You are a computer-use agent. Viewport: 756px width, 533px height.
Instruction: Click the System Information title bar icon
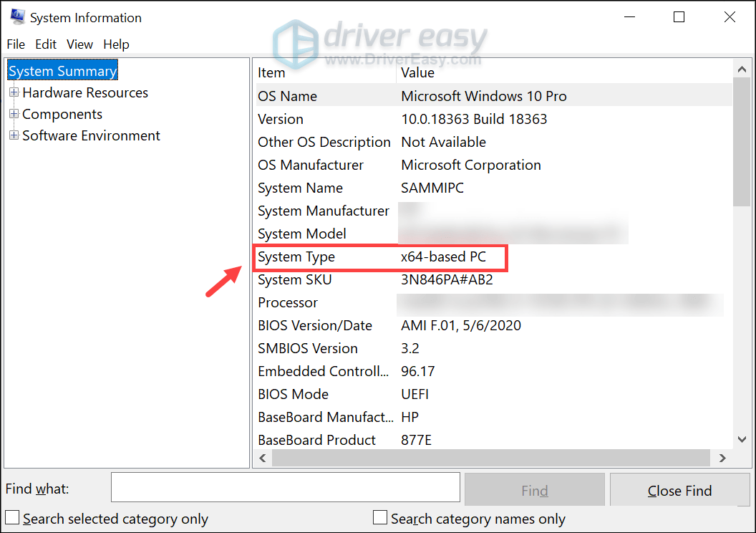(16, 16)
